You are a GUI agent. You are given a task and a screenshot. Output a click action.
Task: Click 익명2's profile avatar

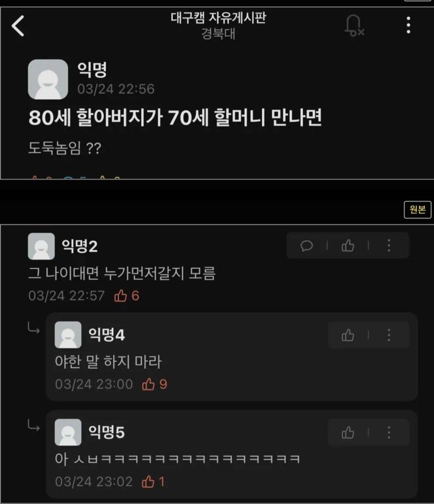coord(41,246)
